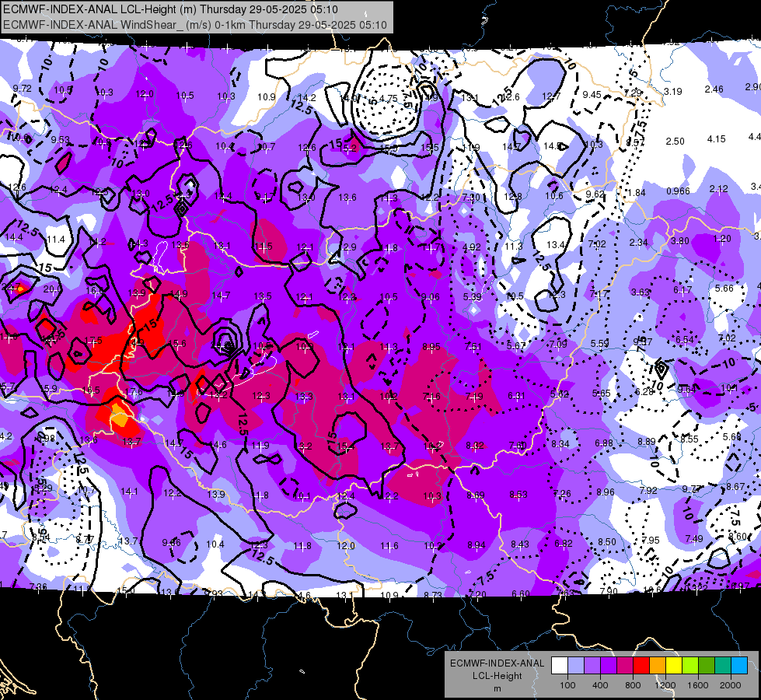Click the map value 3.19
Screen dimensions: 761x700
coord(673,91)
